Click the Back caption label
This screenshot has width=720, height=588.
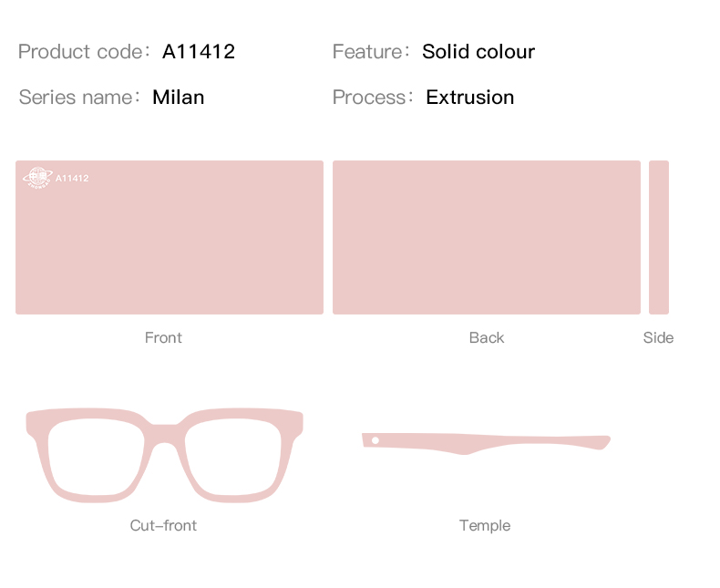coord(487,337)
